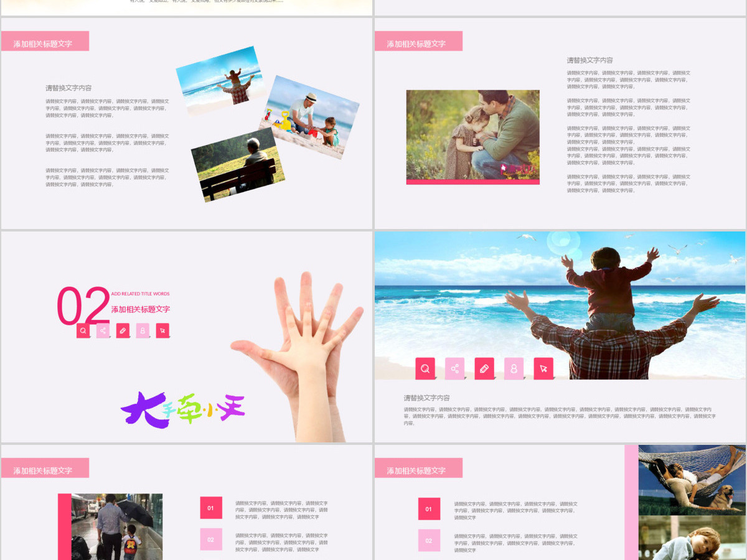Image resolution: width=747 pixels, height=560 pixels.
Task: Click the share icon on the beach slide
Action: [x=455, y=368]
